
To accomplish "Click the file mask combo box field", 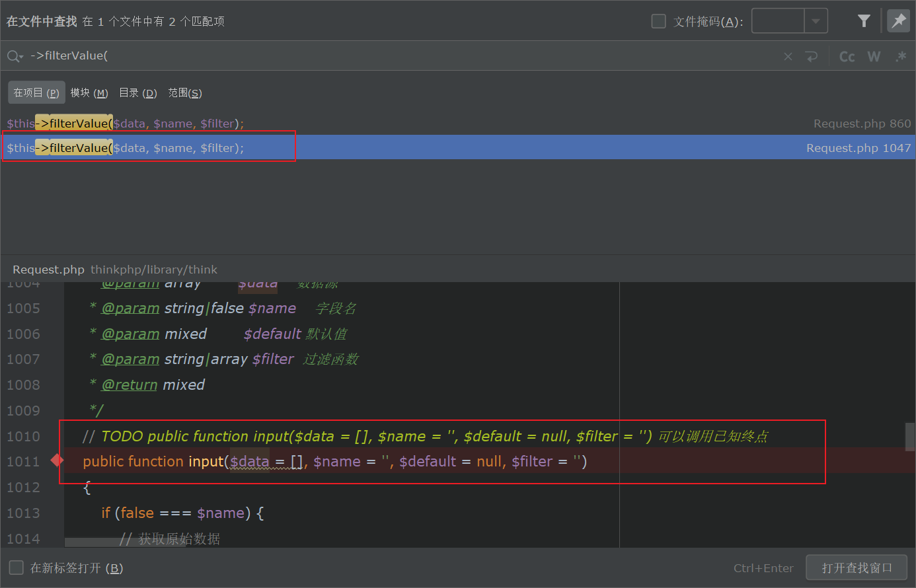I will [x=778, y=22].
